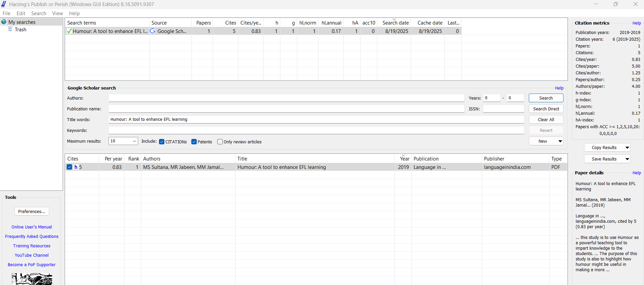
Task: Sort results by Authors column header
Action: 188,159
